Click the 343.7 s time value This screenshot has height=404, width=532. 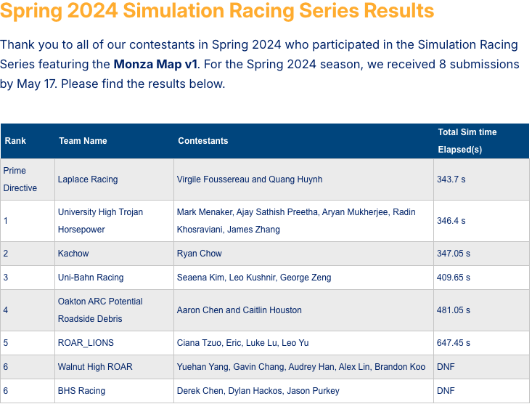point(451,179)
